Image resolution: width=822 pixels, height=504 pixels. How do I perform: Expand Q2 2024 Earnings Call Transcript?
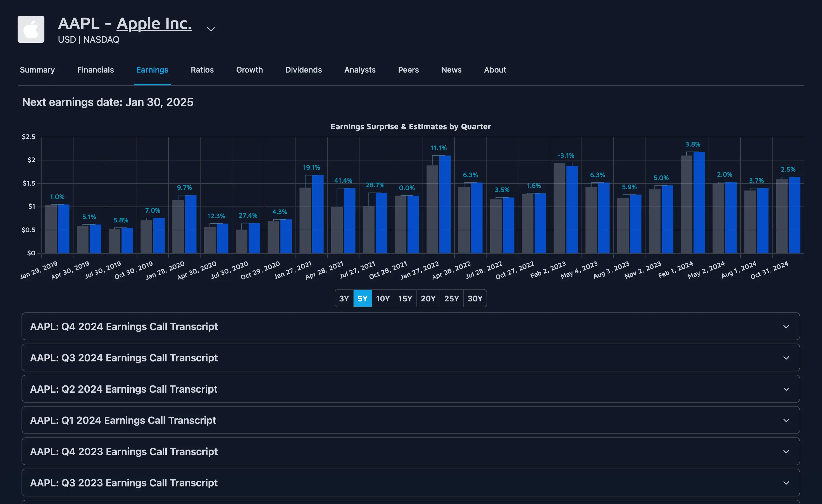(411, 389)
